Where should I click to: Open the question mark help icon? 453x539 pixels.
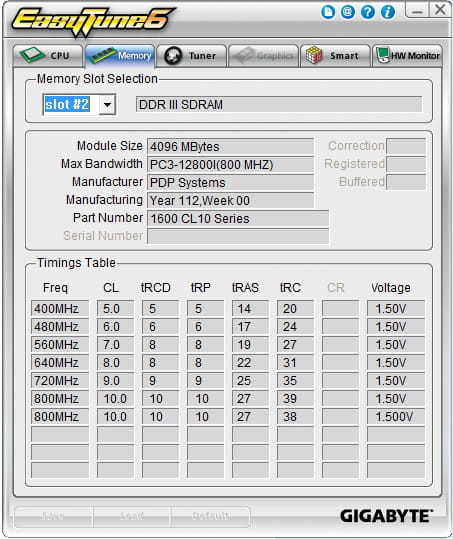point(368,12)
